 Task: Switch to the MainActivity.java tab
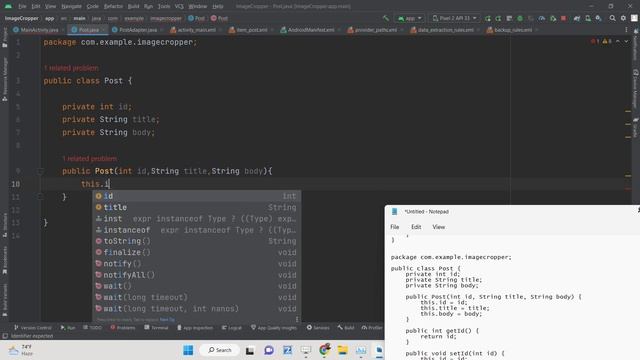[x=39, y=30]
